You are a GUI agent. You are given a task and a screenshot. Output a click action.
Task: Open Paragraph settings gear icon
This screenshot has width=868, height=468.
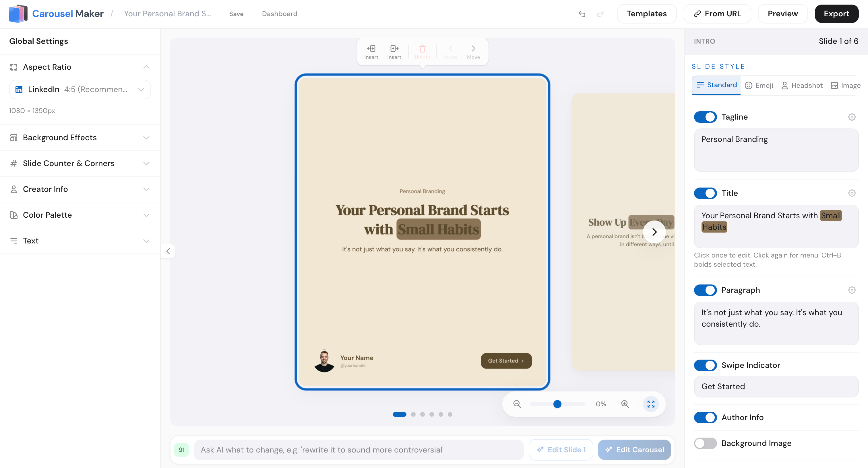click(852, 290)
